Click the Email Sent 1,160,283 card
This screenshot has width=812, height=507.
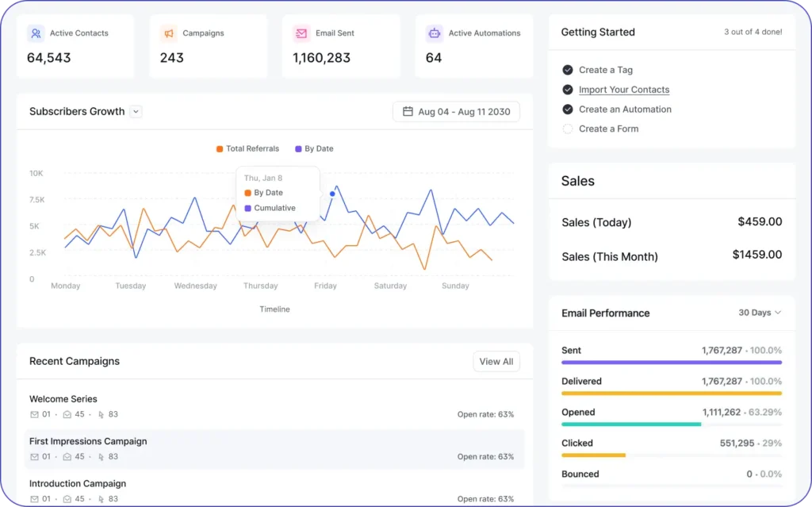coord(341,46)
